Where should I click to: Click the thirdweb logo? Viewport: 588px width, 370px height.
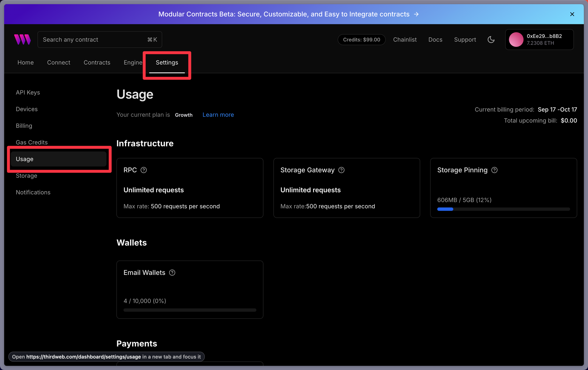22,39
